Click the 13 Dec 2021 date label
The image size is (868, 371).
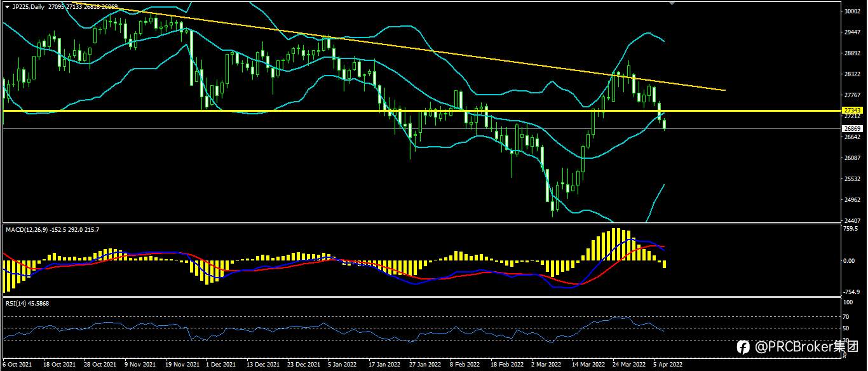263,365
